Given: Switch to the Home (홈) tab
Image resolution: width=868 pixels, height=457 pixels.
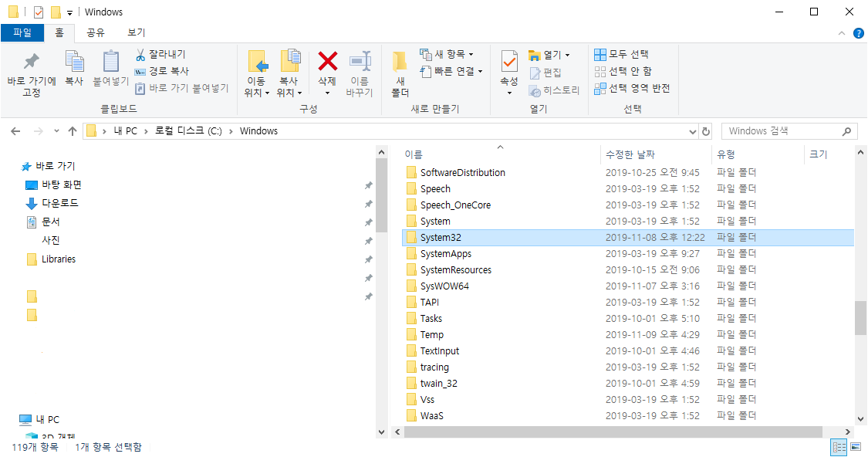Looking at the screenshot, I should tap(59, 32).
